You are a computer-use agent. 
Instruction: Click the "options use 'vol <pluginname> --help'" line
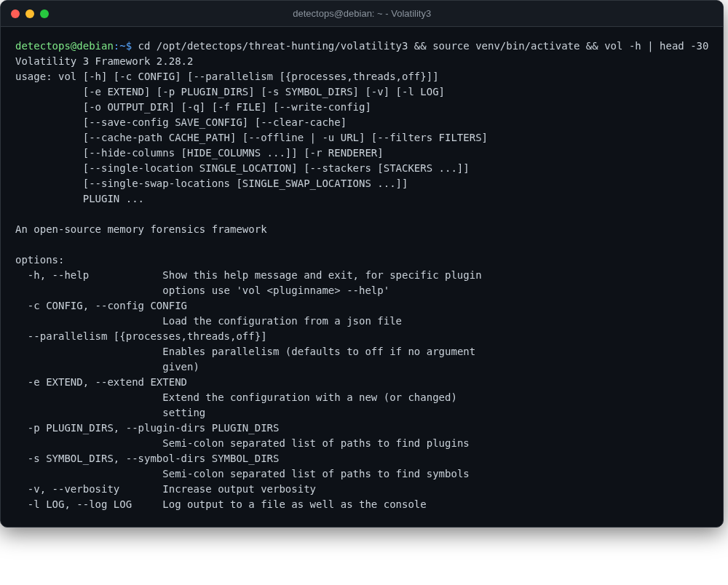click(276, 291)
